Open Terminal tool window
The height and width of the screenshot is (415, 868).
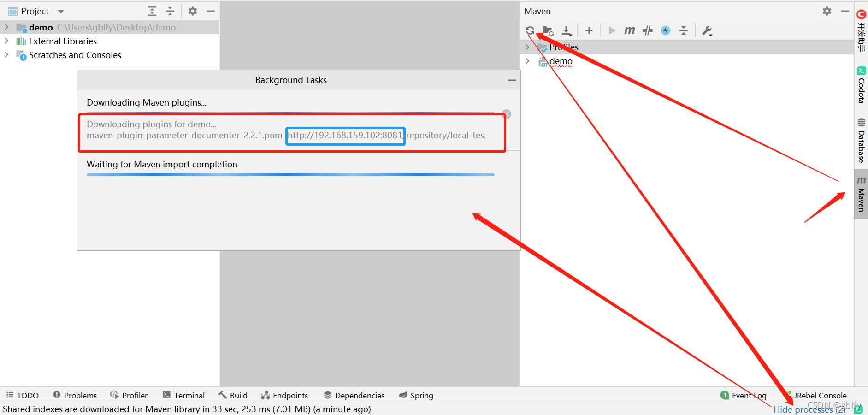(183, 395)
